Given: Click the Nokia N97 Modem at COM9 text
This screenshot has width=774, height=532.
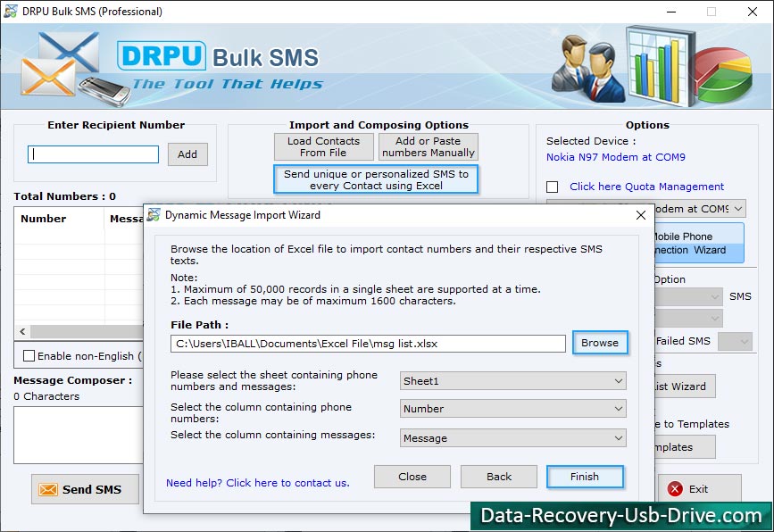Looking at the screenshot, I should [616, 157].
